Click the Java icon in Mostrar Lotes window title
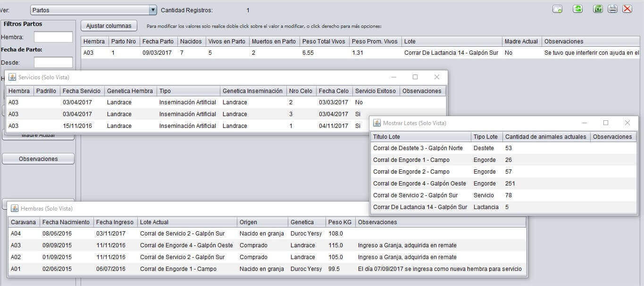The image size is (644, 286). (x=377, y=123)
